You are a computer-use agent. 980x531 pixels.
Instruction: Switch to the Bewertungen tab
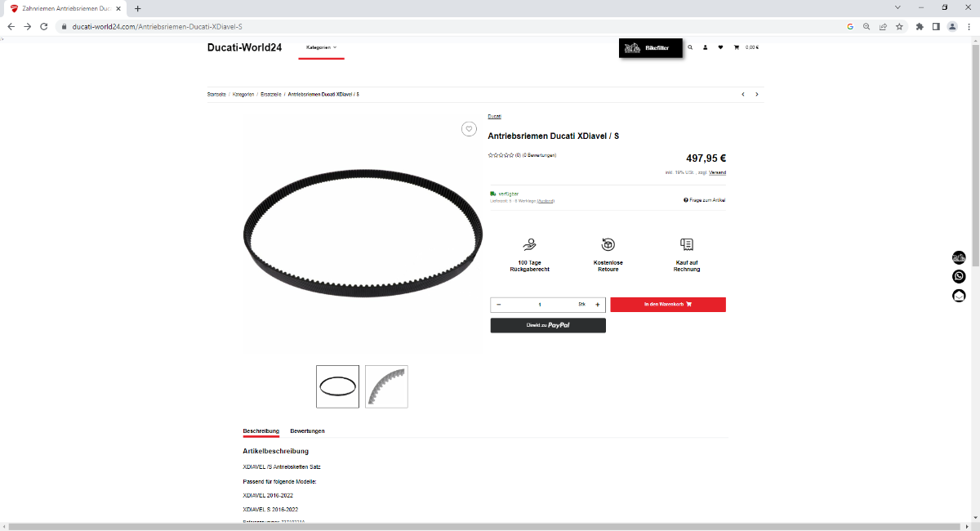(308, 431)
